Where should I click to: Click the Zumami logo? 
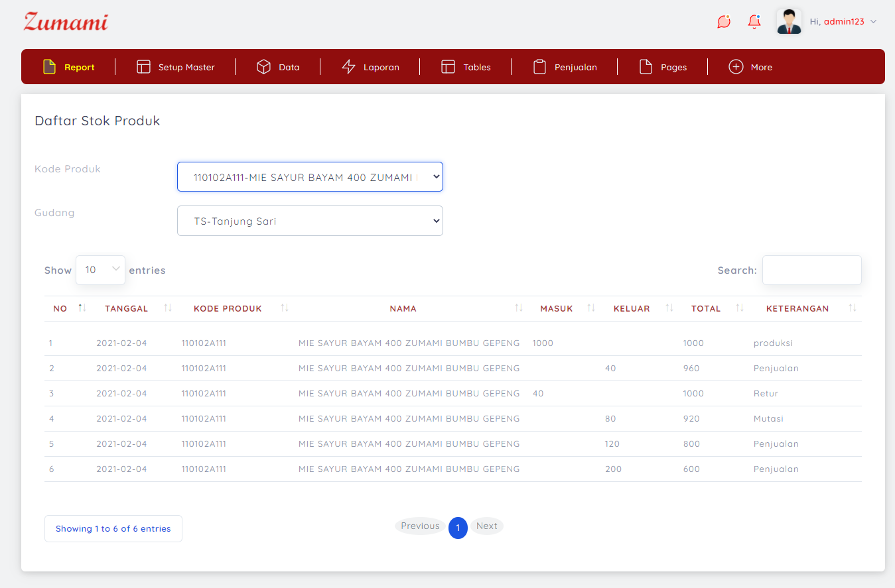(66, 22)
